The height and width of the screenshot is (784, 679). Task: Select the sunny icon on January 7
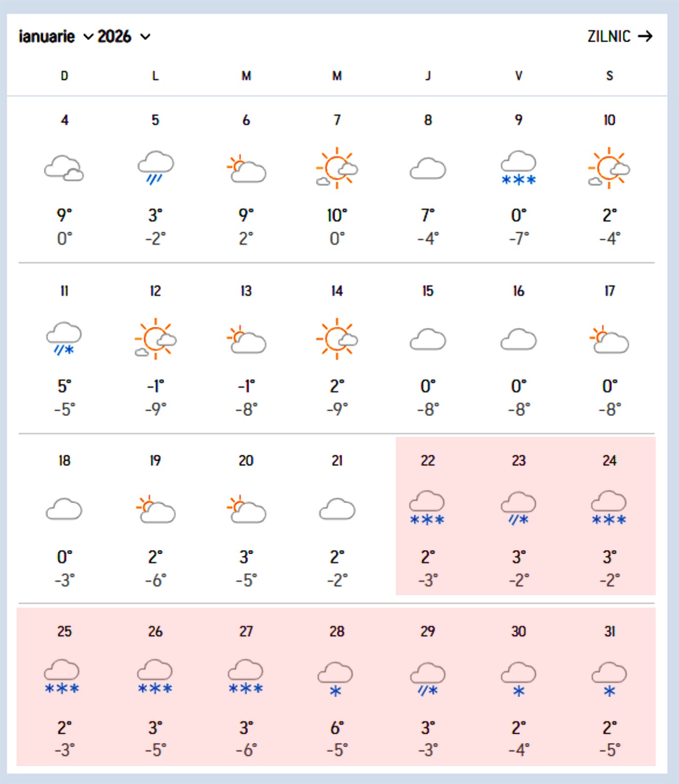coord(337,168)
